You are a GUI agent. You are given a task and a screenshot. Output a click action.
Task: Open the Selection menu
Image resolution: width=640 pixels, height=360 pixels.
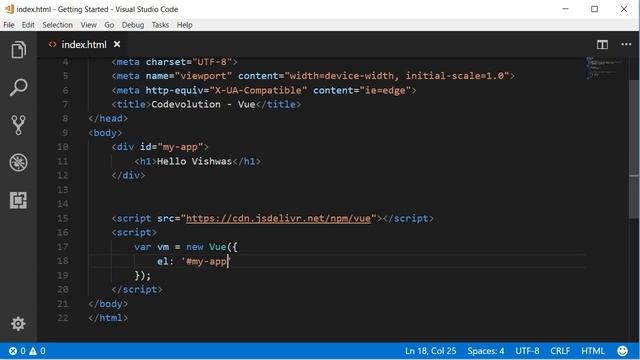[x=58, y=25]
